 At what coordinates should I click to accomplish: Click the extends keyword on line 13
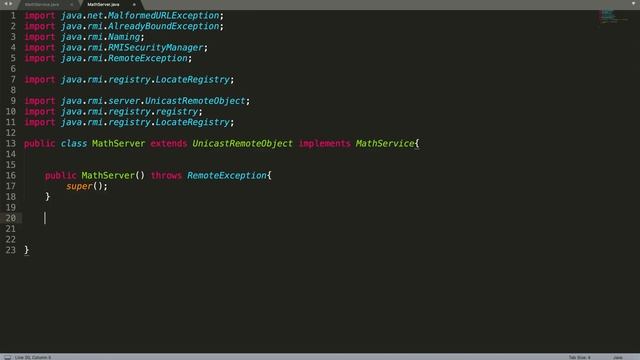pyautogui.click(x=169, y=144)
